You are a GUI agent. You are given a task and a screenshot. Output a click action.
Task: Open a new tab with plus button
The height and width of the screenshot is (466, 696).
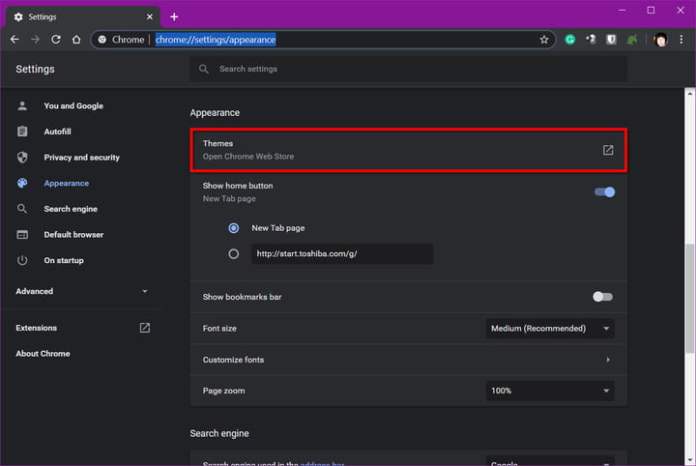[173, 16]
